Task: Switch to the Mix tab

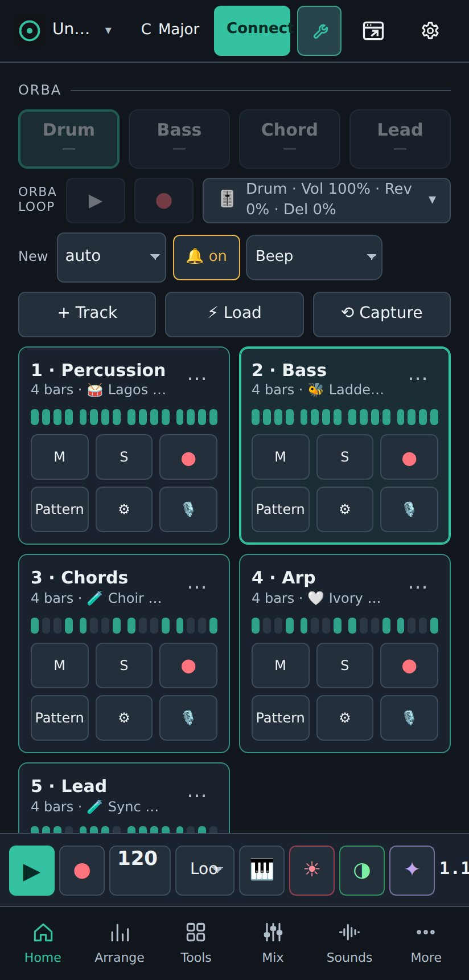Action: coord(273,943)
